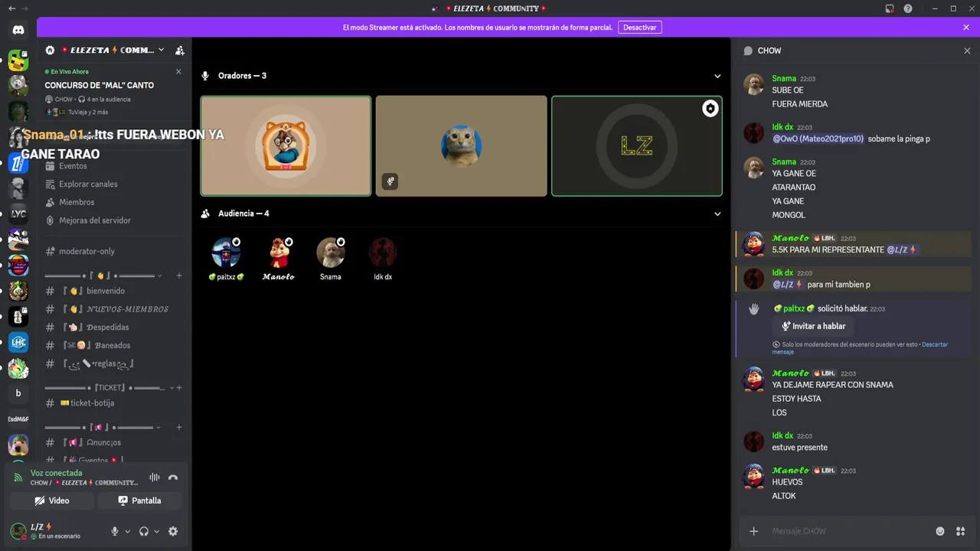The width and height of the screenshot is (980, 551).
Task: Open the help question mark icon
Action: (x=908, y=8)
